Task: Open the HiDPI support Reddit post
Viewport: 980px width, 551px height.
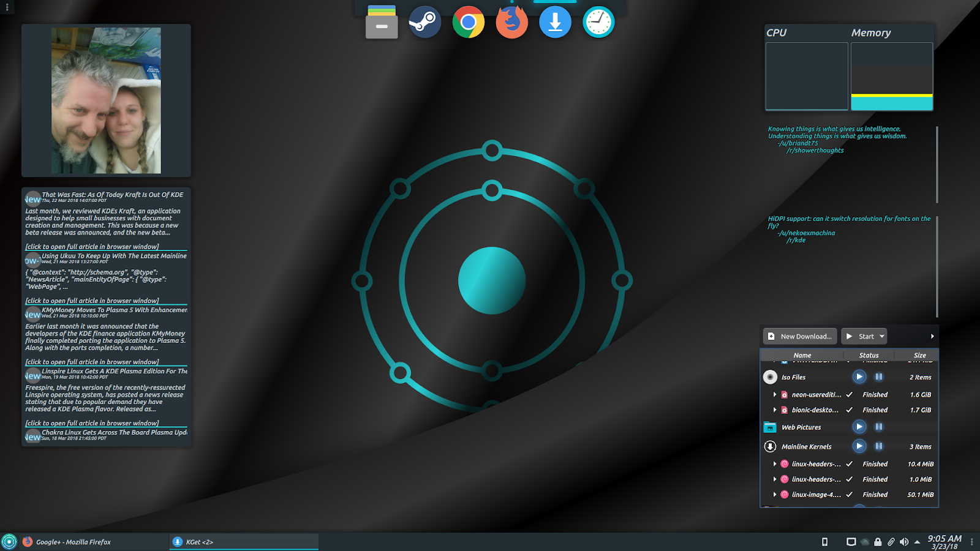Action: tap(849, 222)
